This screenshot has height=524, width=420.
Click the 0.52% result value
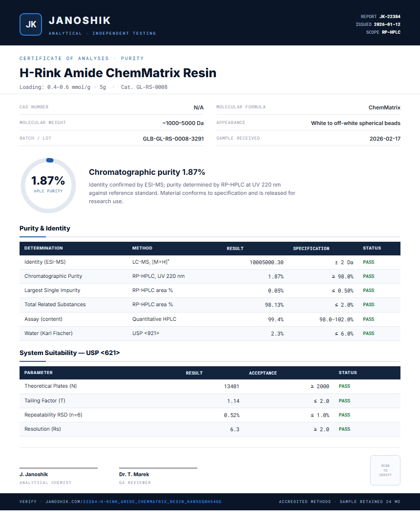tap(231, 415)
